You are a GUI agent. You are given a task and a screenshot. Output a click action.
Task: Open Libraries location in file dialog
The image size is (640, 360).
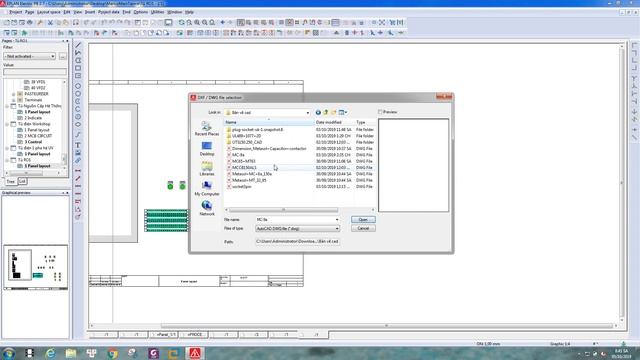(207, 169)
